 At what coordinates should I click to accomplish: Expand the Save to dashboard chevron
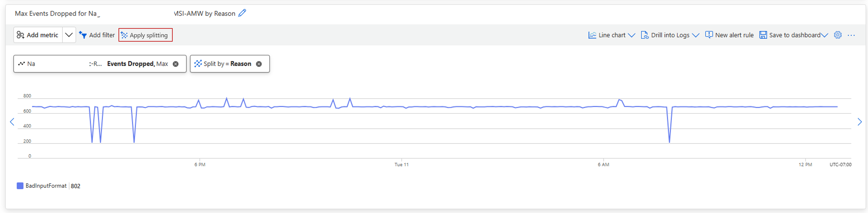tap(825, 35)
